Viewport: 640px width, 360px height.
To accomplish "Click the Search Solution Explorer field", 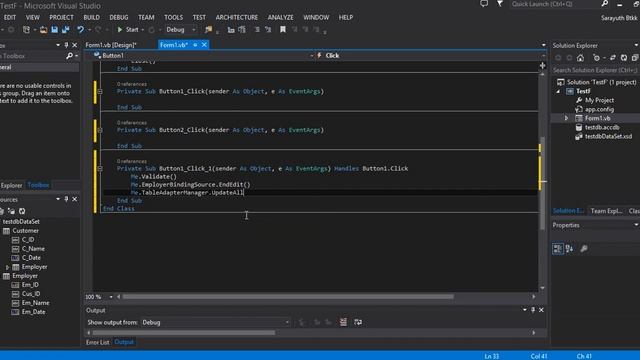I will coord(596,70).
